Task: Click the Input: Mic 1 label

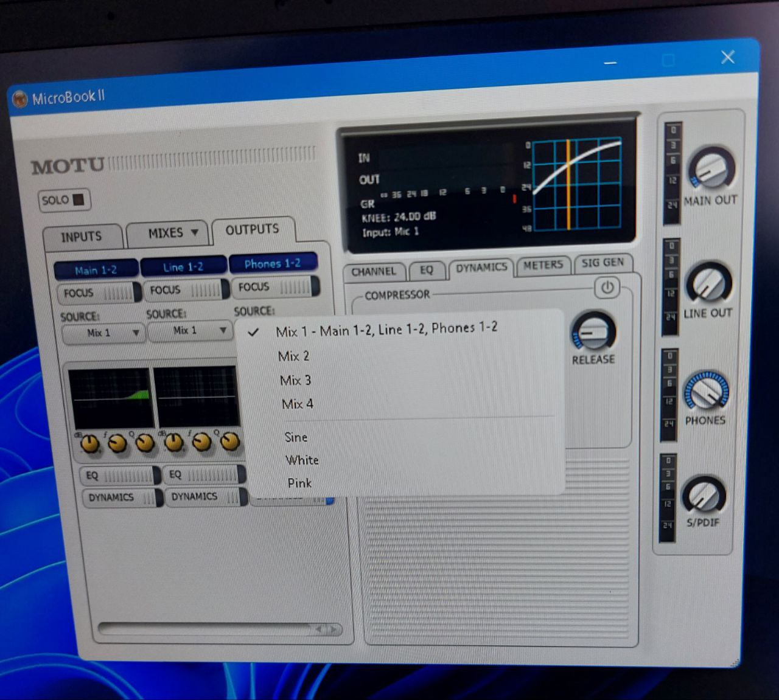Action: point(390,232)
